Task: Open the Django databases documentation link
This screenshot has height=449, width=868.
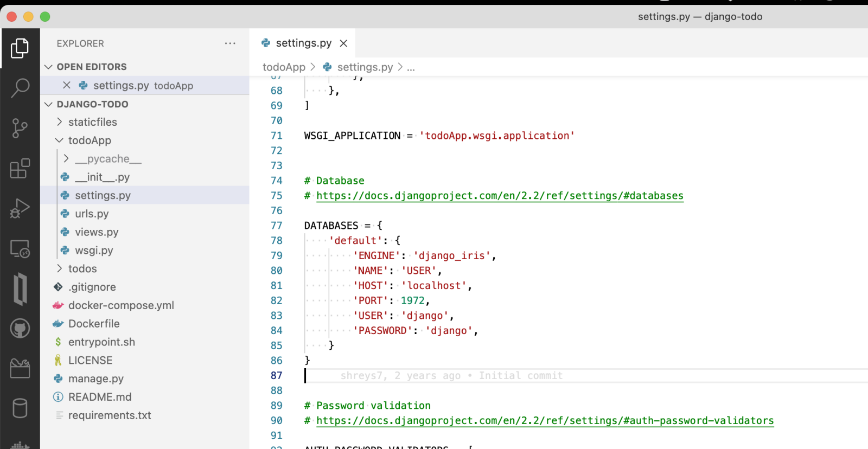Action: (499, 196)
